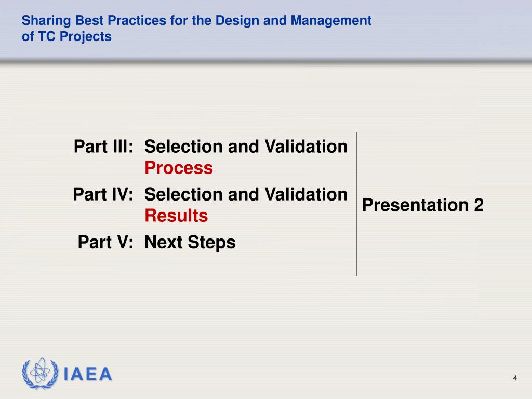Screen dimensions: 532x399
Task: Select the 'Part III:' label
Action: (103, 147)
